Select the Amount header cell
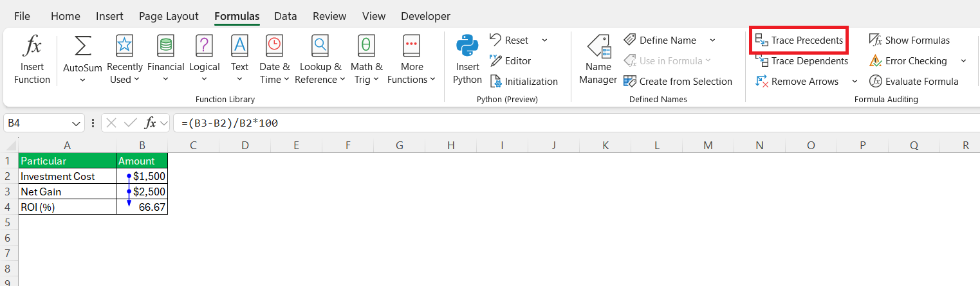980x286 pixels. pyautogui.click(x=142, y=161)
